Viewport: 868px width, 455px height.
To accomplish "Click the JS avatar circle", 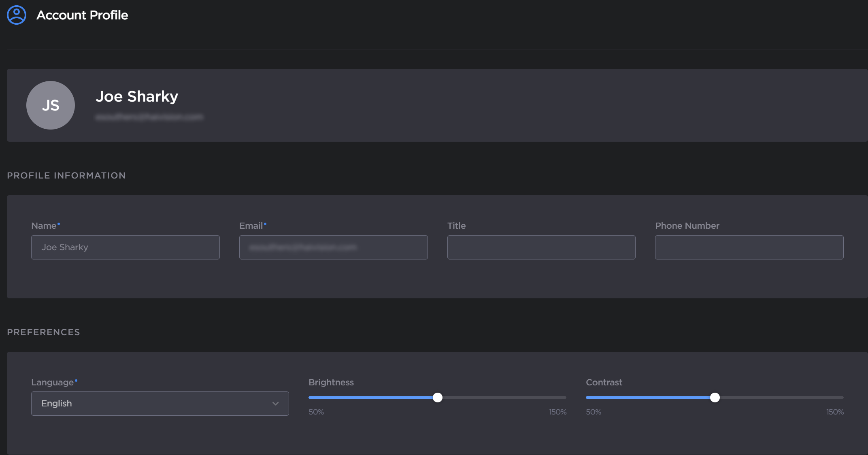I will coord(50,105).
